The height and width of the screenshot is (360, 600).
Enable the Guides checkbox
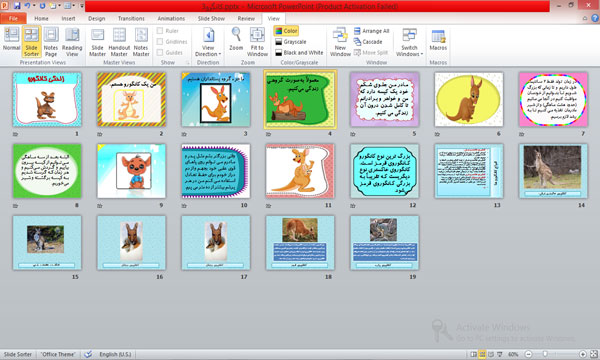(160, 52)
